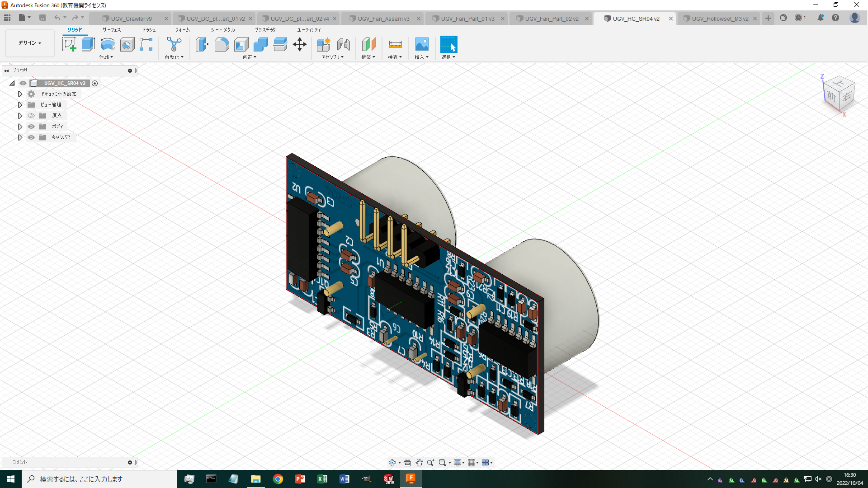Open the 作成 dropdown menu
Image resolution: width=868 pixels, height=488 pixels.
coord(106,57)
